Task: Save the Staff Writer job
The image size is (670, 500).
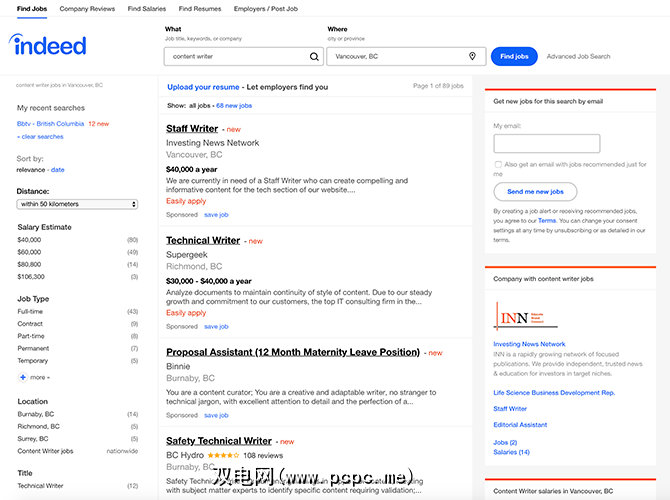Action: 216,215
